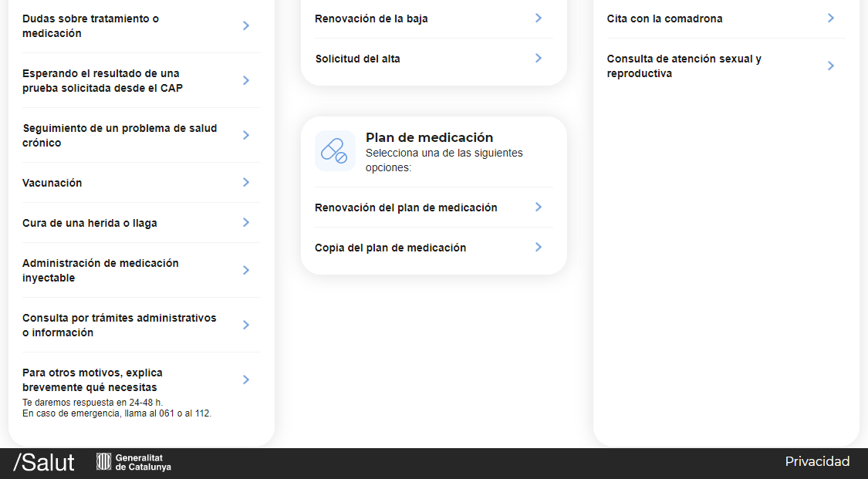Click chevron for 'Renovación del plan de medicación'
Image resolution: width=868 pixels, height=479 pixels.
pyautogui.click(x=539, y=207)
